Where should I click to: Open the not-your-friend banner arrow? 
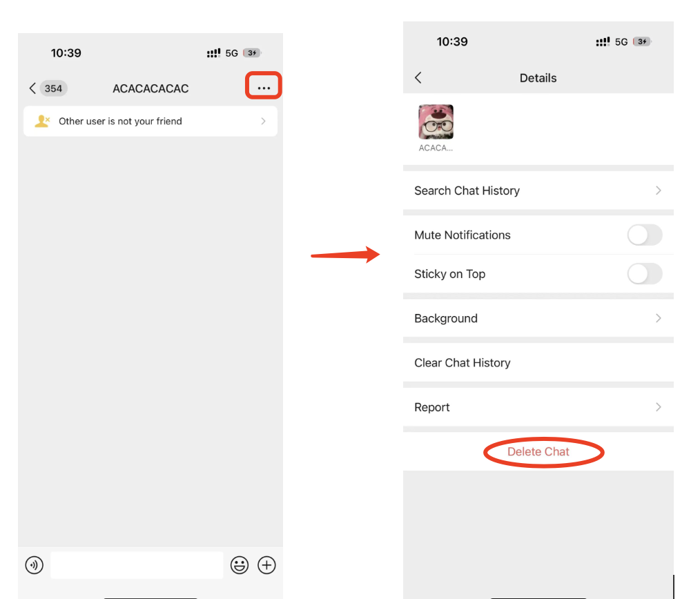pyautogui.click(x=264, y=121)
